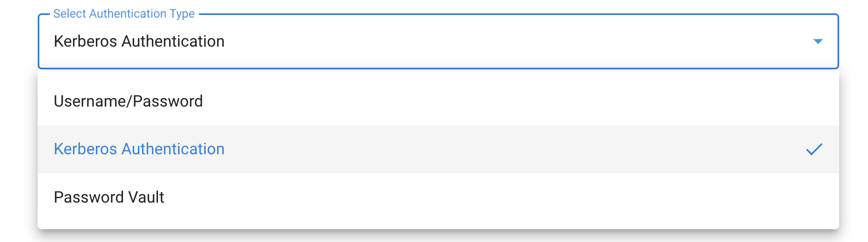Viewport: 868px width, 242px height.
Task: Click the blue dropdown arrow caret
Action: 818,42
